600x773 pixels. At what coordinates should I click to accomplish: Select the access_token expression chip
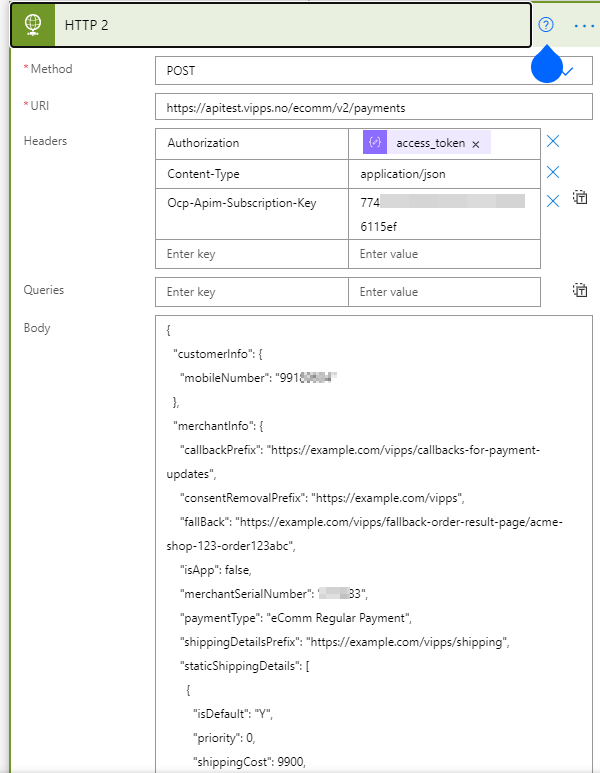tap(426, 142)
